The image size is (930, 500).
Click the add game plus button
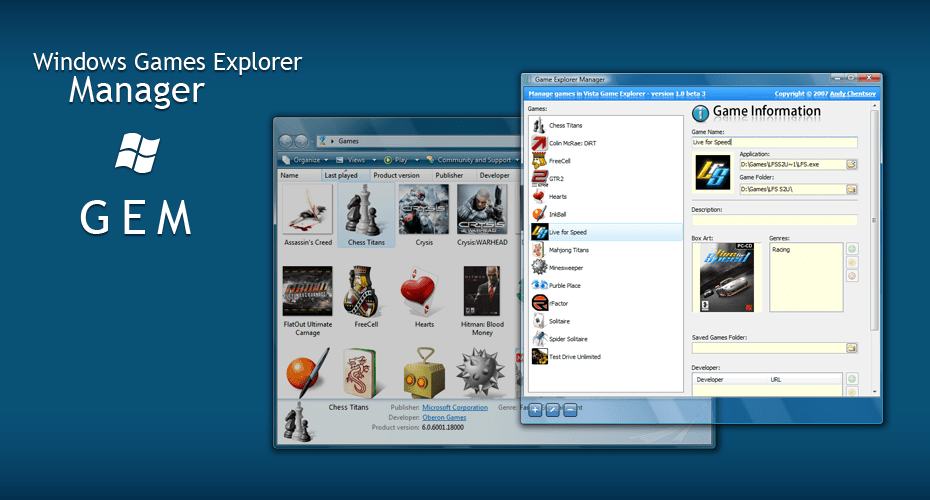tap(536, 408)
